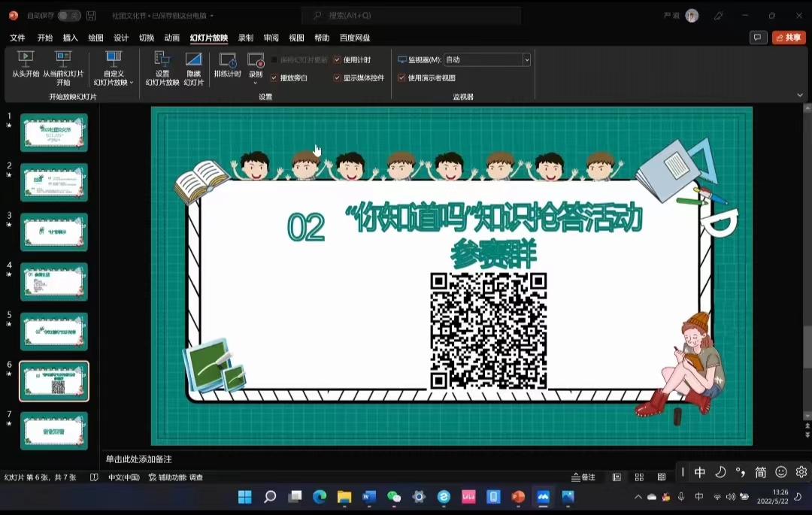The height and width of the screenshot is (515, 812).
Task: Click the IME emoji smiley icon
Action: pos(781,472)
